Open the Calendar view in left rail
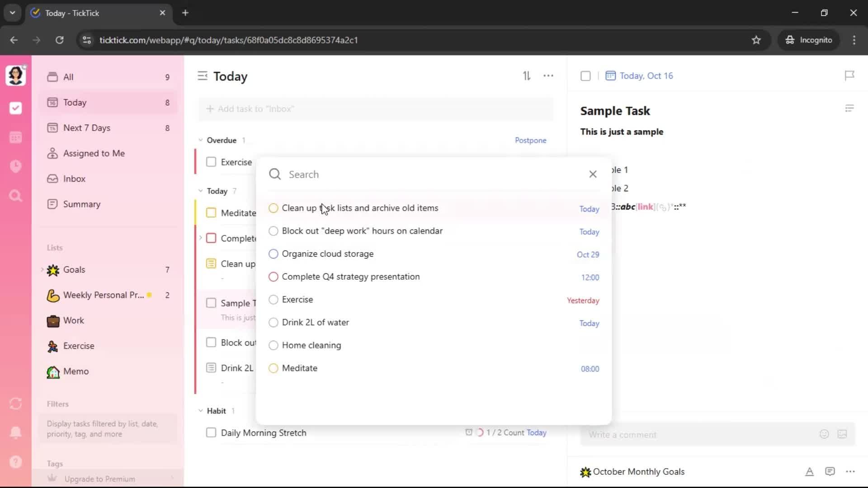The image size is (868, 488). pyautogui.click(x=16, y=137)
